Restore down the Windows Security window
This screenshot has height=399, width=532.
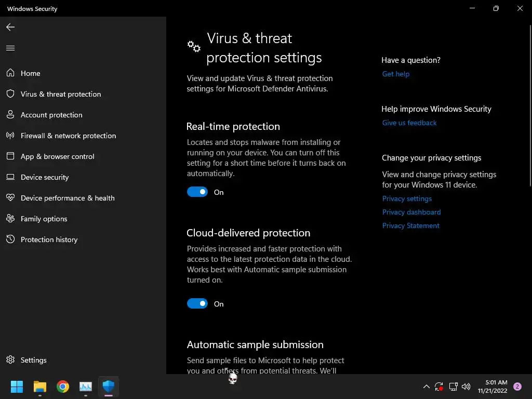point(496,8)
